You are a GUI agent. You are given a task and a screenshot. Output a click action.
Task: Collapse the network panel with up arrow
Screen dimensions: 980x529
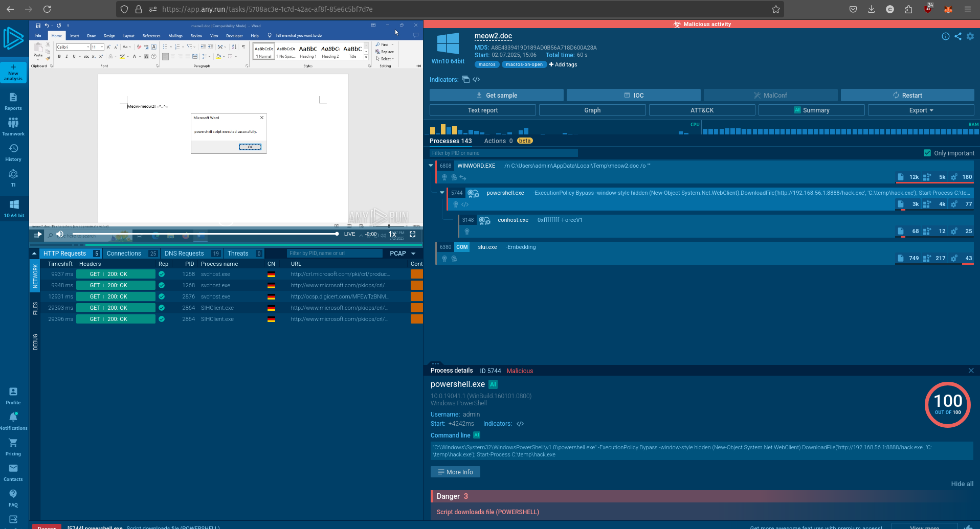(34, 254)
